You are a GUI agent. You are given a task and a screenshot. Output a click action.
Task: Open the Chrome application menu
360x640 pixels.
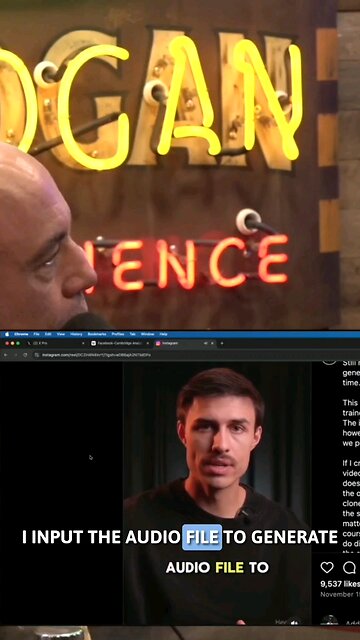(21, 334)
